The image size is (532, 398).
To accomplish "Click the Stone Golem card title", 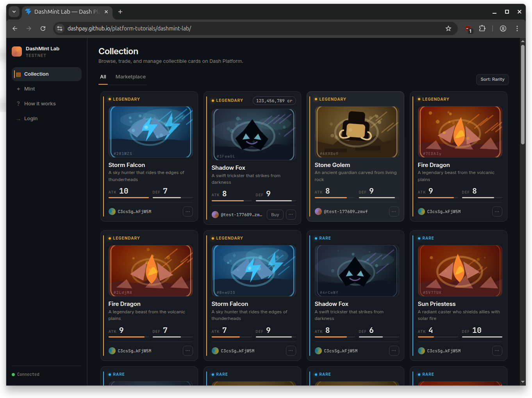I will tap(332, 165).
